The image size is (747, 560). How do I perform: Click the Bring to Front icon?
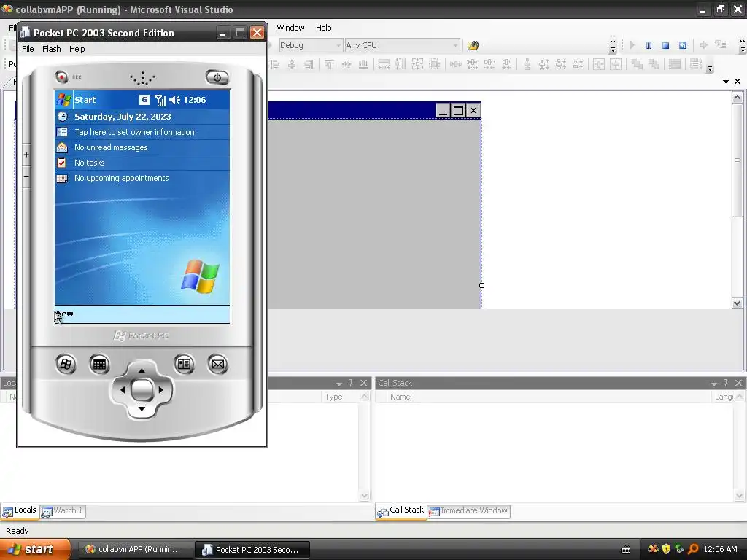coord(637,64)
